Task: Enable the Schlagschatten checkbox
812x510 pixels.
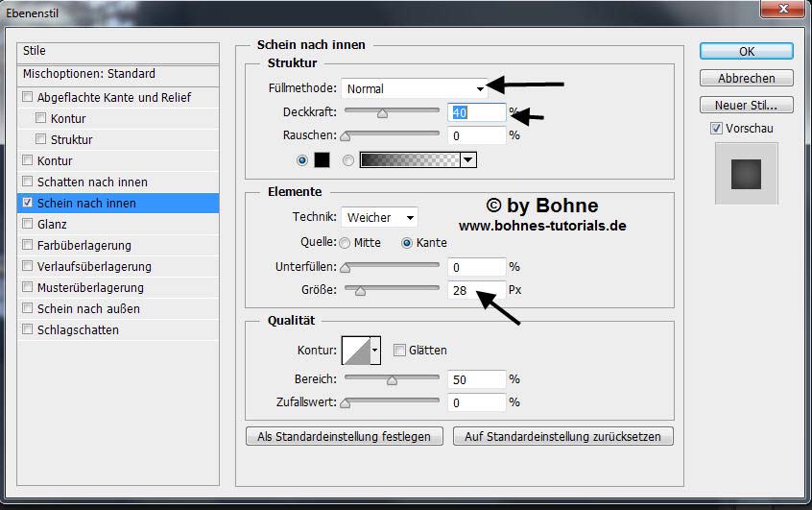Action: tap(28, 329)
